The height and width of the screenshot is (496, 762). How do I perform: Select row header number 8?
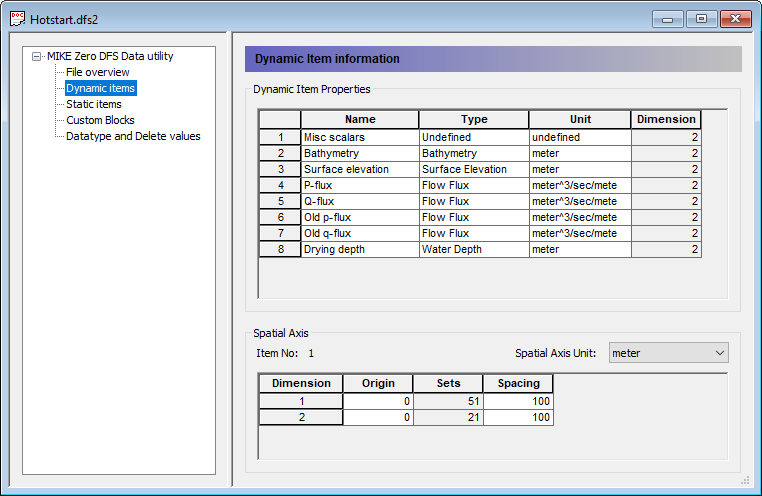click(x=280, y=249)
